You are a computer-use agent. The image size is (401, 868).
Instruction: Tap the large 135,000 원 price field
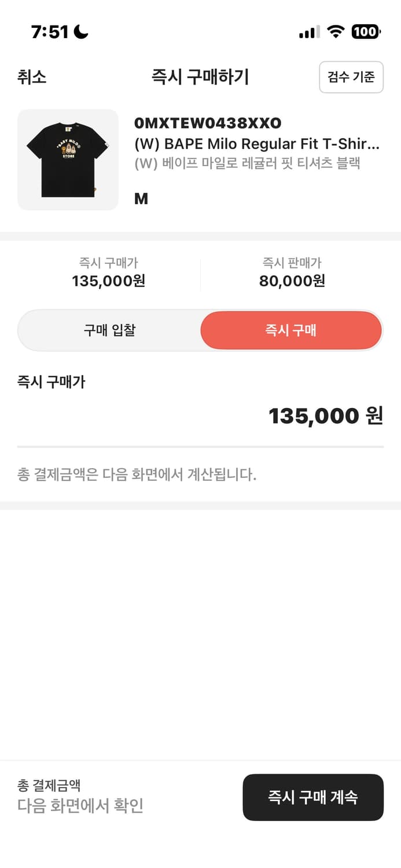point(326,415)
